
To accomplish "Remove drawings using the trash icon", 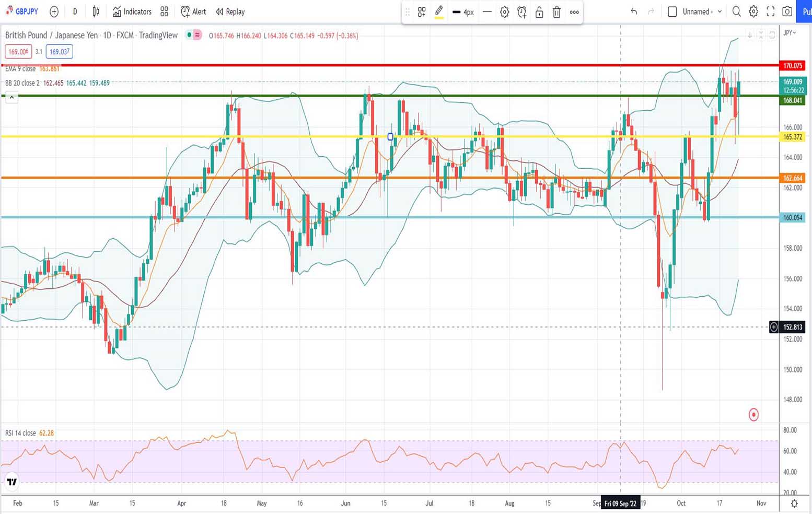I will click(556, 11).
